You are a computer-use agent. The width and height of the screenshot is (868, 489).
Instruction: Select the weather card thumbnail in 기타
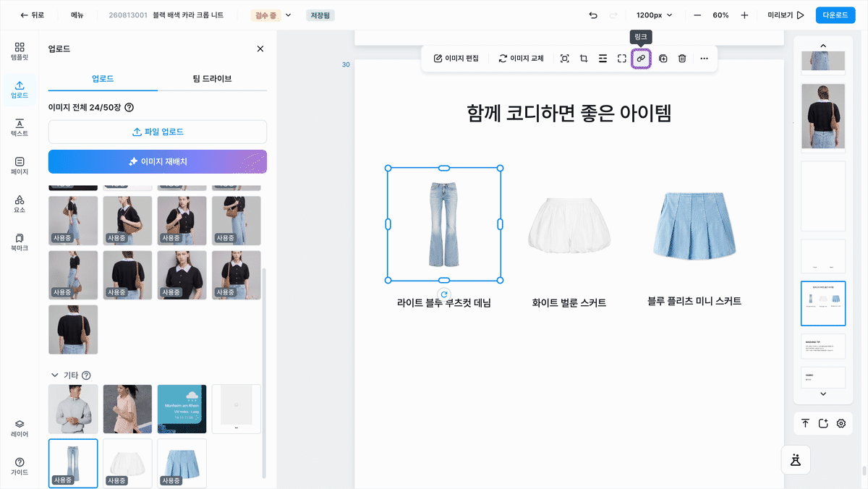pyautogui.click(x=182, y=409)
